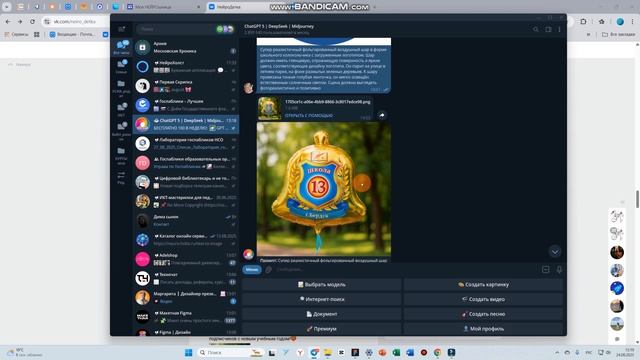Open the Все закладки bookmarks folder
This screenshot has width=640, height=360.
click(618, 35)
